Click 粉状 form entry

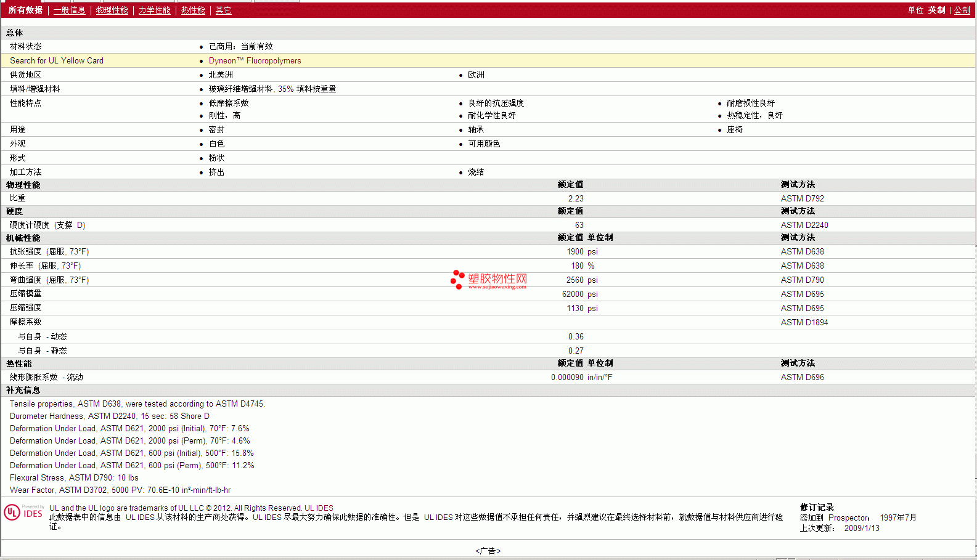[x=217, y=158]
